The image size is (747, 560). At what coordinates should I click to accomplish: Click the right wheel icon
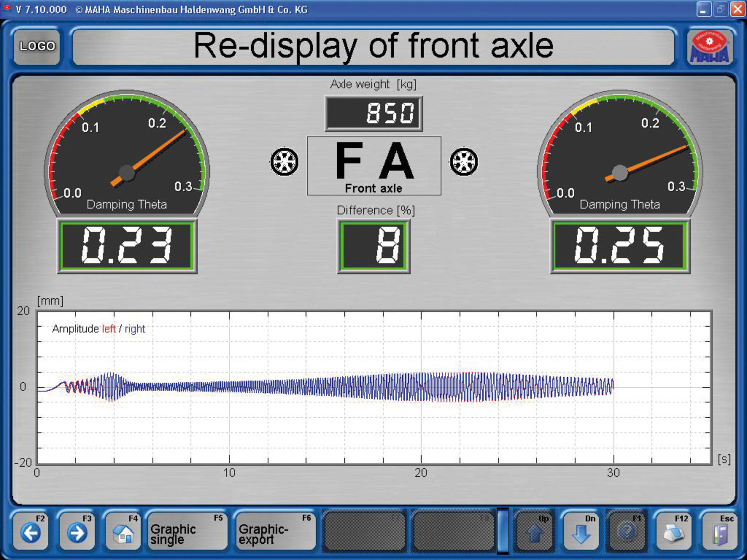point(464,161)
